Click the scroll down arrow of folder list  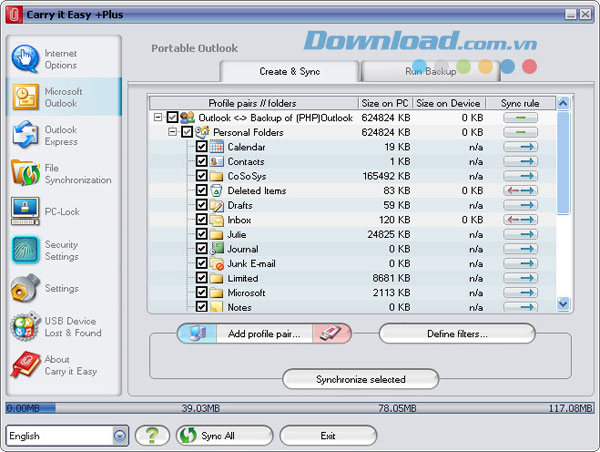(563, 304)
